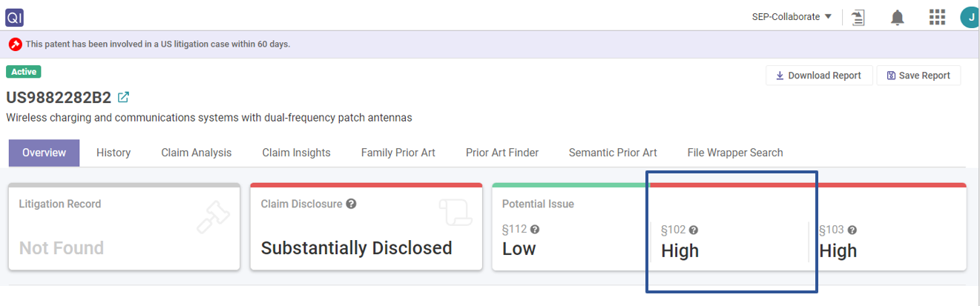Click the Download Report button

click(818, 76)
